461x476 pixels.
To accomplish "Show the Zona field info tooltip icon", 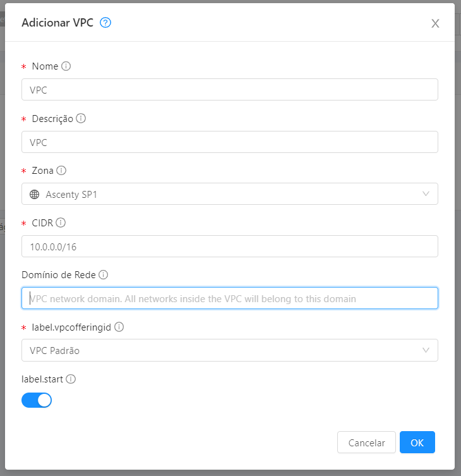I will click(x=61, y=170).
